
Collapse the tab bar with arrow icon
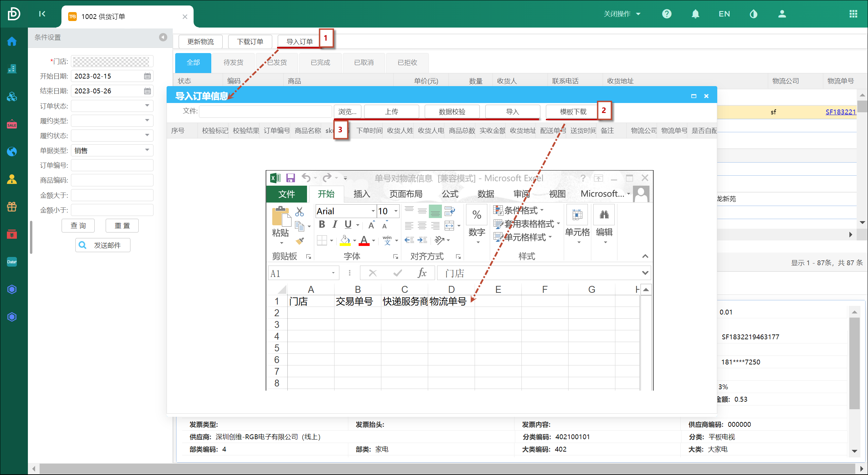coord(42,14)
